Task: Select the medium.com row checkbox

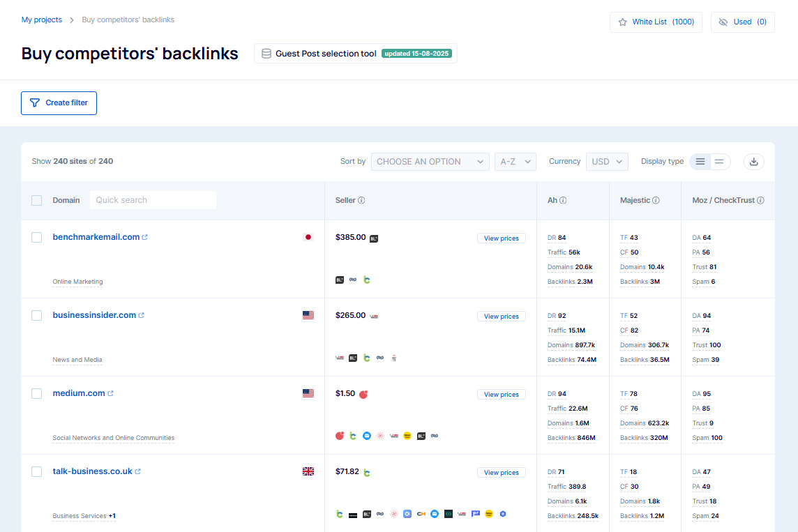Action: coord(37,394)
